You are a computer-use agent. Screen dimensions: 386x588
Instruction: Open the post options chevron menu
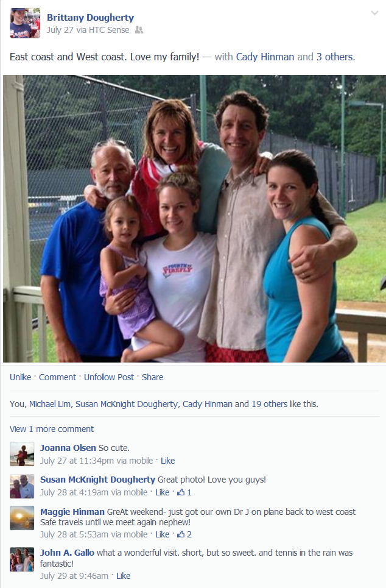point(374,13)
